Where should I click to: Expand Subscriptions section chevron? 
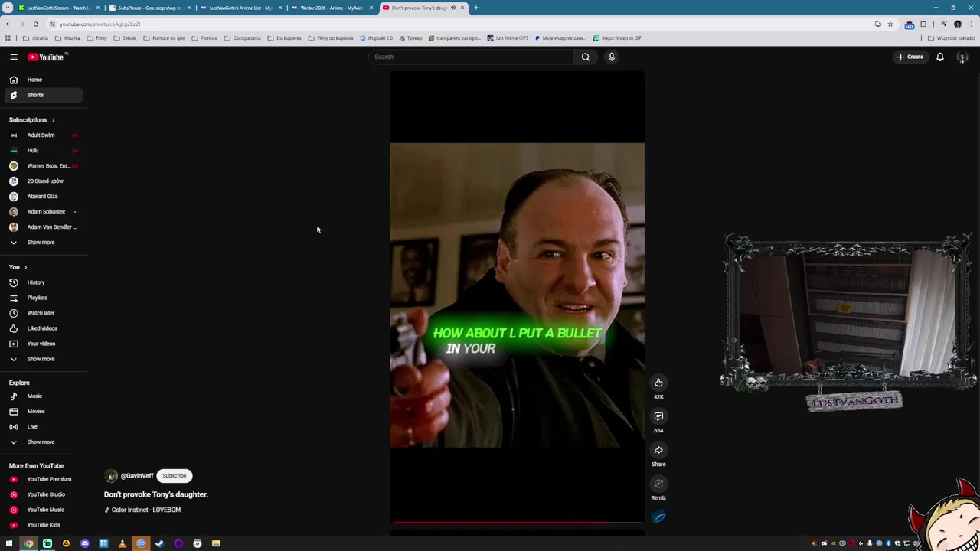(53, 120)
